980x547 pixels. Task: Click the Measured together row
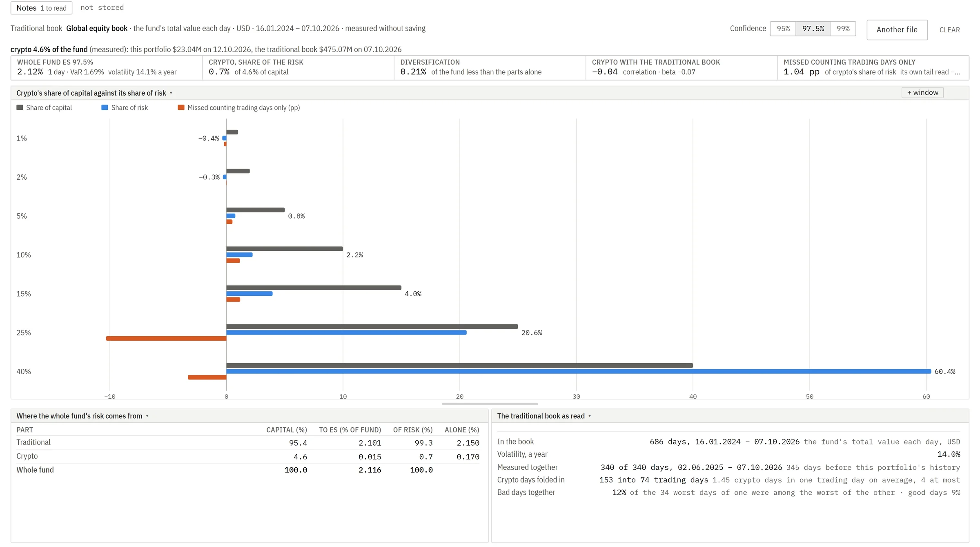point(728,467)
